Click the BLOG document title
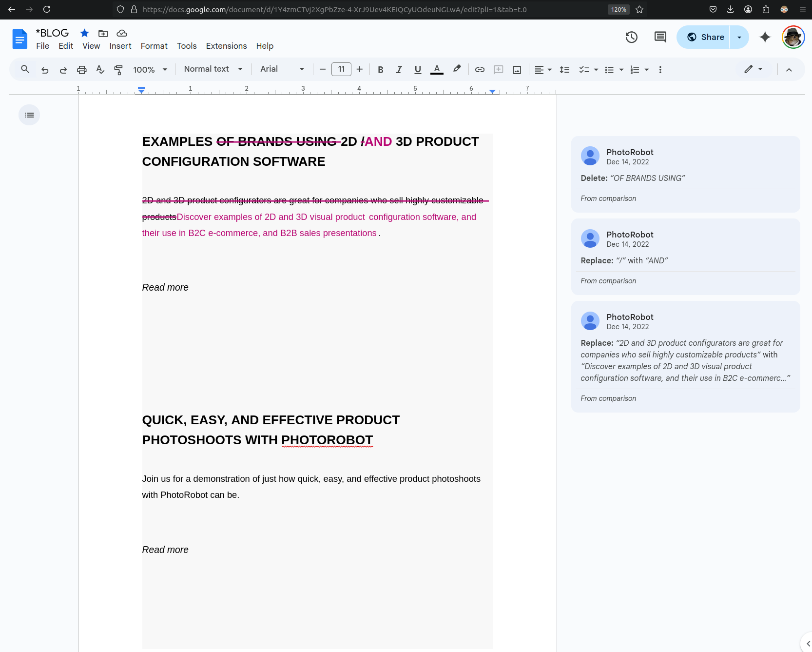The height and width of the screenshot is (652, 812). click(52, 33)
